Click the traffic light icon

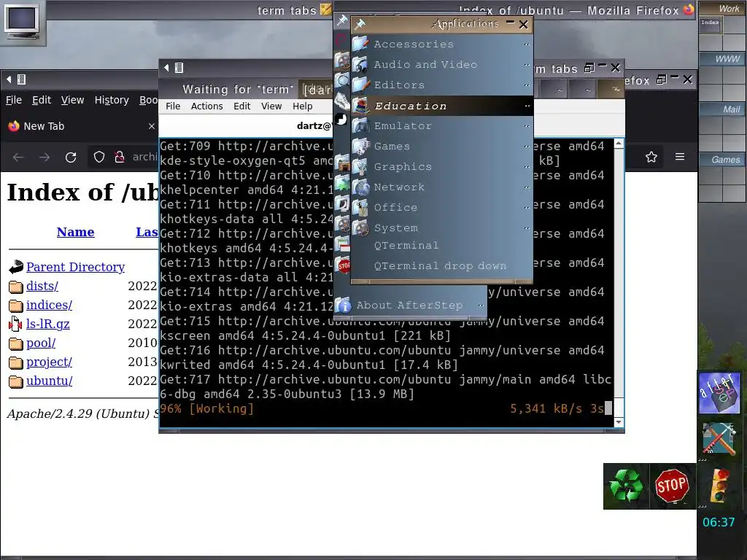point(719,486)
